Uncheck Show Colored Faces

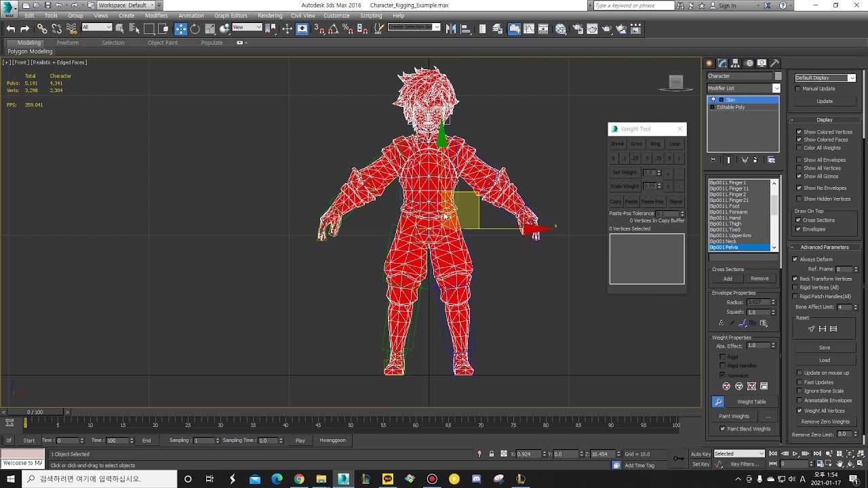799,140
